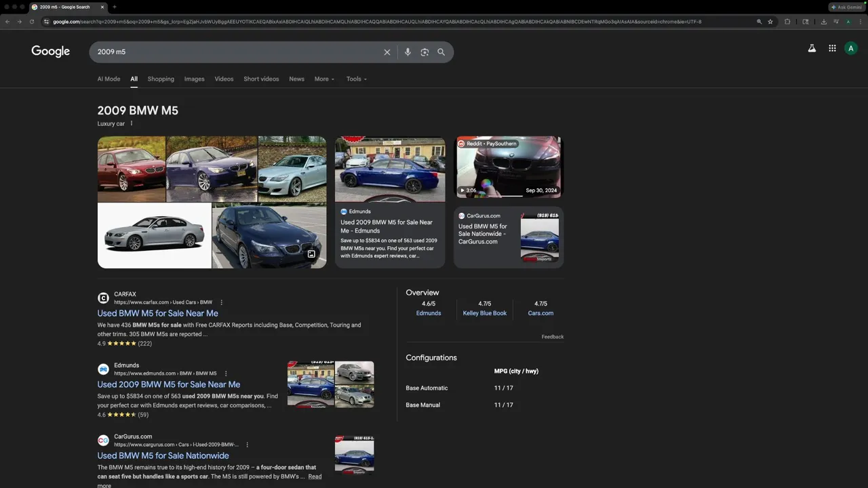Open Used BMW M5 for Sale Near Me link
868x488 pixels.
click(157, 313)
